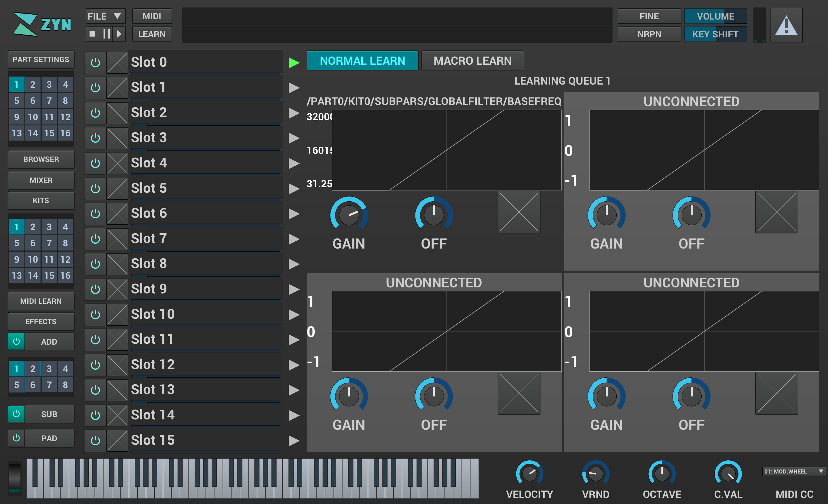Click the FINE button
The width and height of the screenshot is (828, 504).
coord(649,16)
